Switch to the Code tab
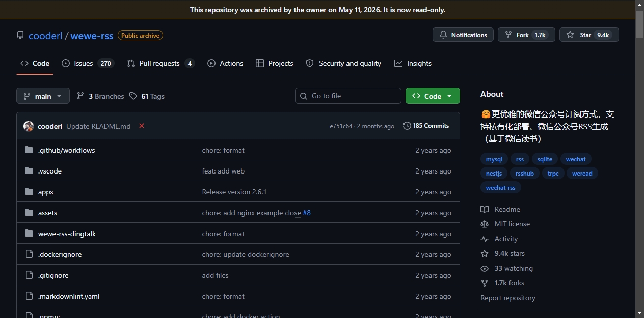The width and height of the screenshot is (644, 318). coord(35,63)
